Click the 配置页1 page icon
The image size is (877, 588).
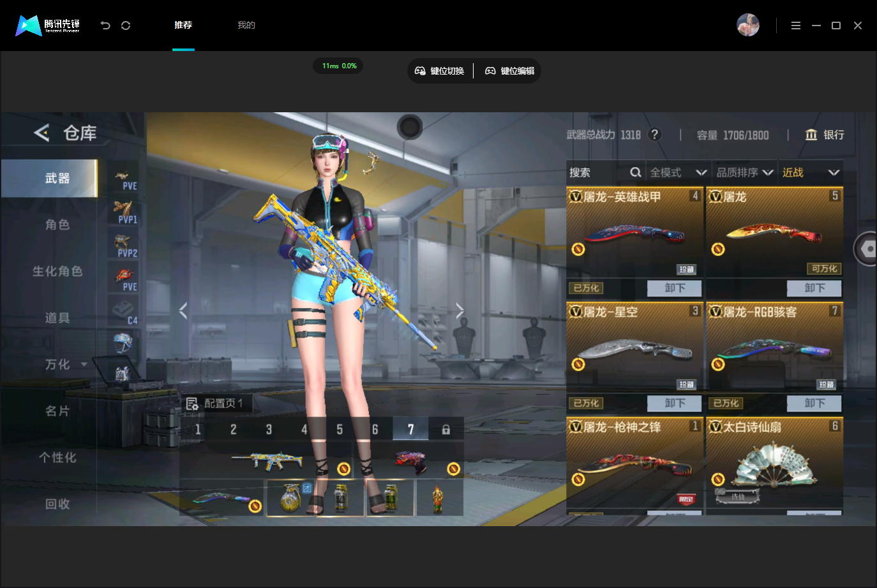tap(192, 404)
